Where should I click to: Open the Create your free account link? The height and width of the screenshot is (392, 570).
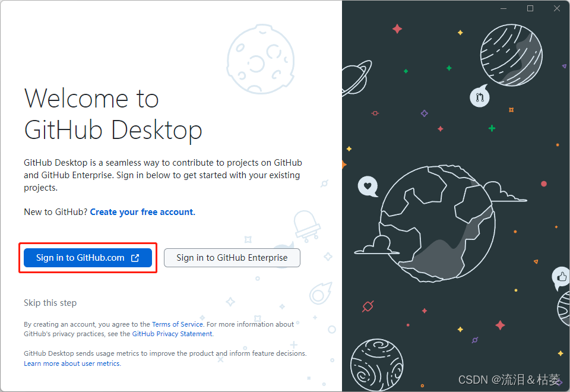pos(142,212)
